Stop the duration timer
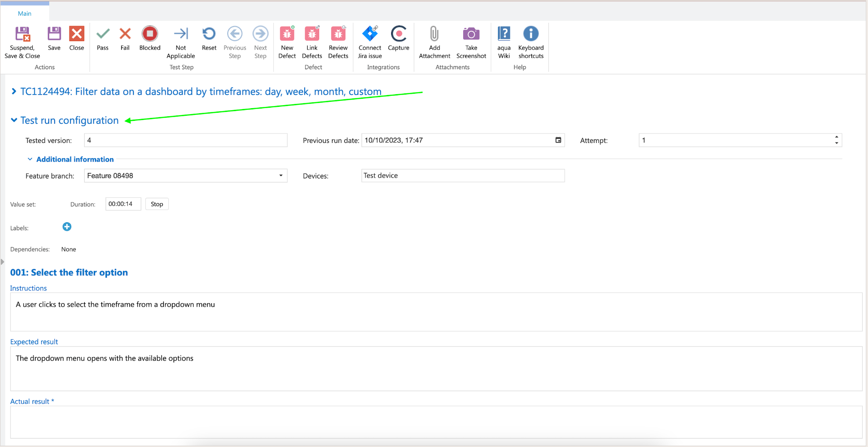This screenshot has height=447, width=868. pyautogui.click(x=157, y=204)
